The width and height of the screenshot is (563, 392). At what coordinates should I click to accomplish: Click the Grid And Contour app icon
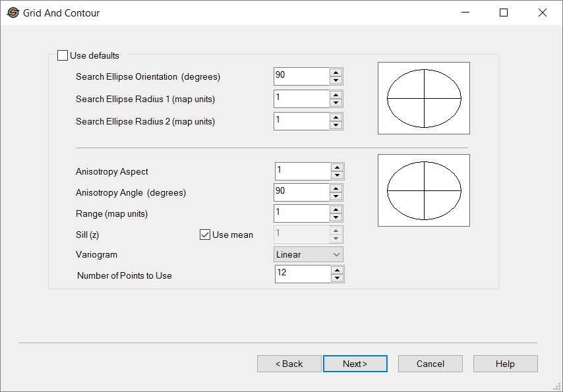click(x=13, y=13)
